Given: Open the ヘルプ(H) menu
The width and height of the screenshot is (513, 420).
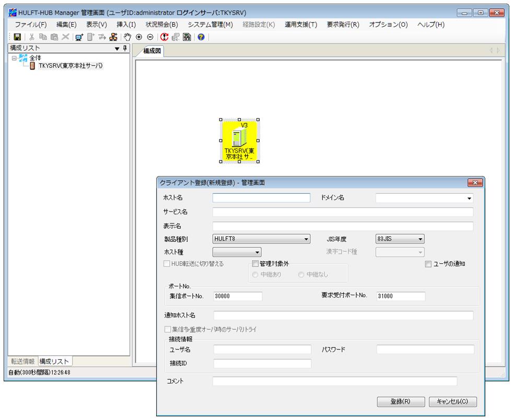Looking at the screenshot, I should (431, 25).
